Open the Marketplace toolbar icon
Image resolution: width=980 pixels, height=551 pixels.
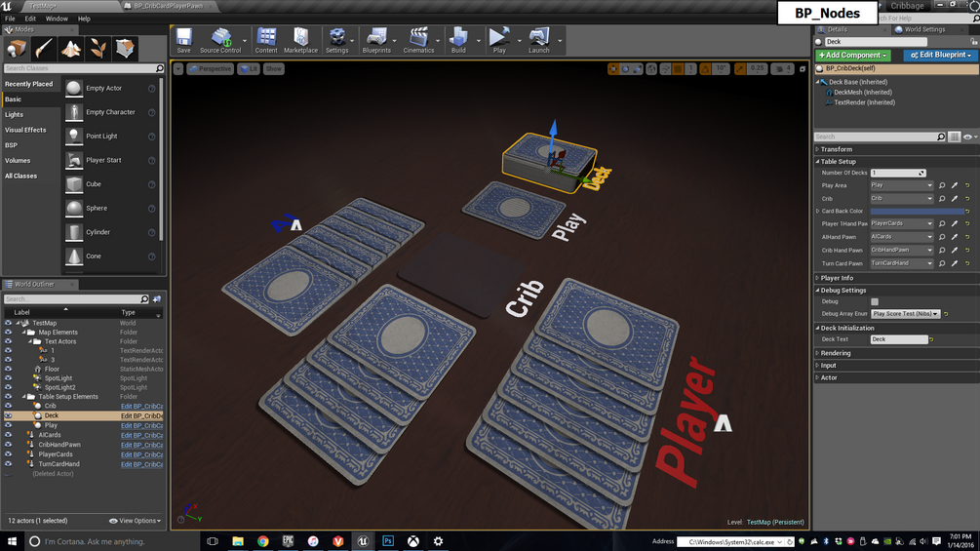point(300,41)
